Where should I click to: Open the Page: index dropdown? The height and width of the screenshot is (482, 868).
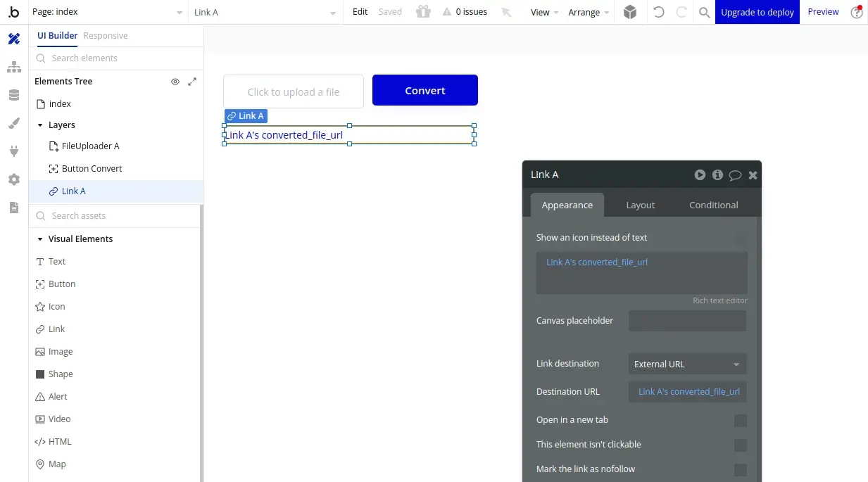106,11
